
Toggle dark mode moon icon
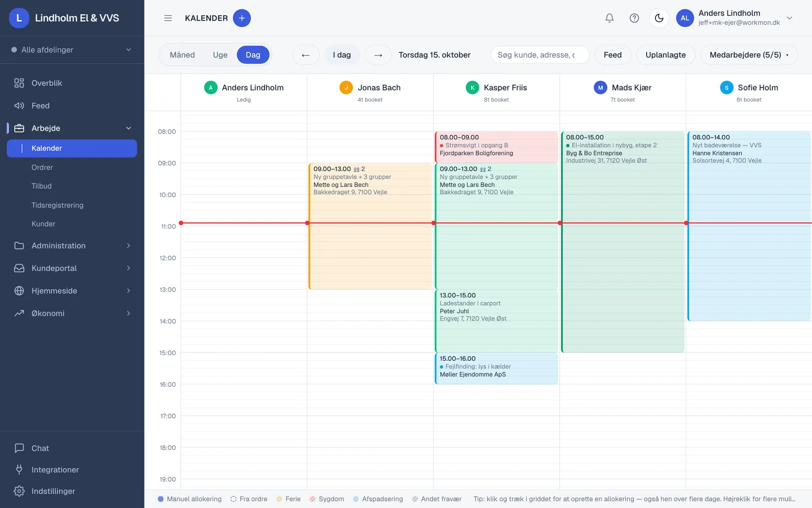(659, 18)
